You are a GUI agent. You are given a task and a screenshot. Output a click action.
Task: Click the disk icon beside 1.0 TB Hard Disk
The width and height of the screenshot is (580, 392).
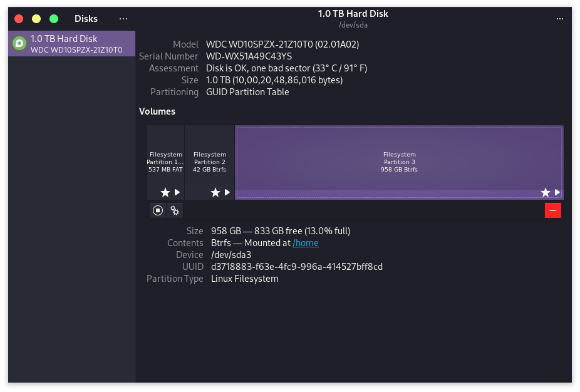(x=19, y=44)
